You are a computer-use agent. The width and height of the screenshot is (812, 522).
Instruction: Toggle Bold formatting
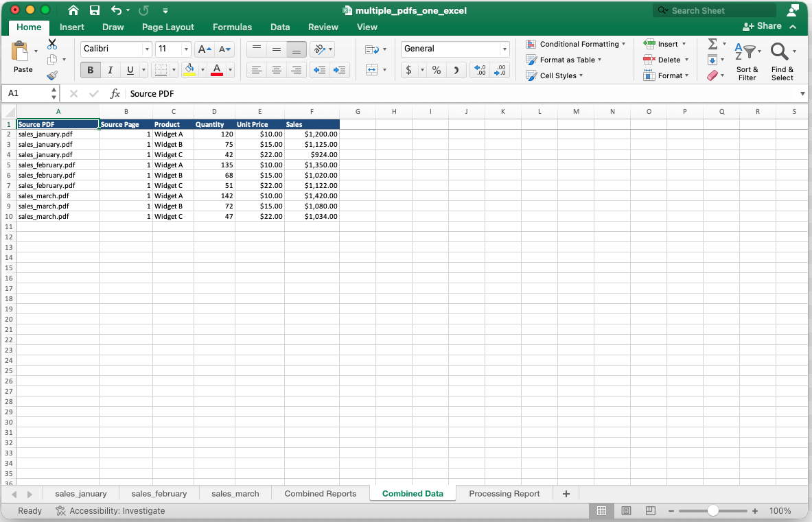[x=90, y=70]
